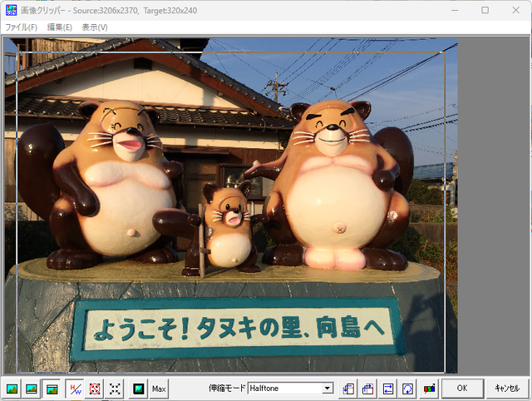Open the ファイル(F) menu
This screenshot has width=532, height=401.
tap(21, 27)
